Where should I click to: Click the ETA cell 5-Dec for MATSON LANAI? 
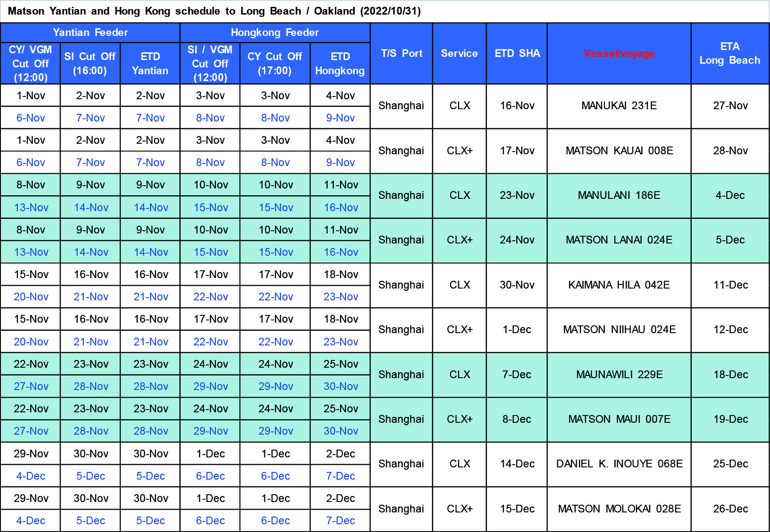click(x=730, y=240)
